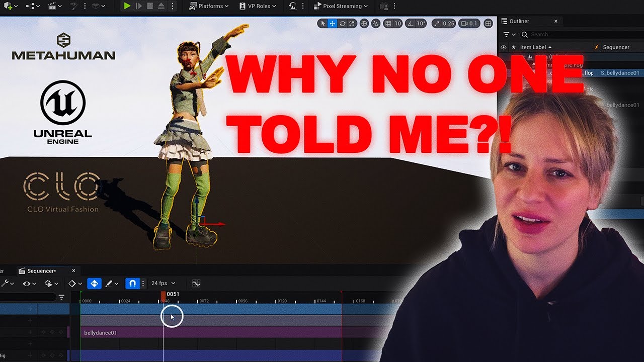Choose the Select mode arrow tool
This screenshot has width=644, height=362.
click(323, 24)
